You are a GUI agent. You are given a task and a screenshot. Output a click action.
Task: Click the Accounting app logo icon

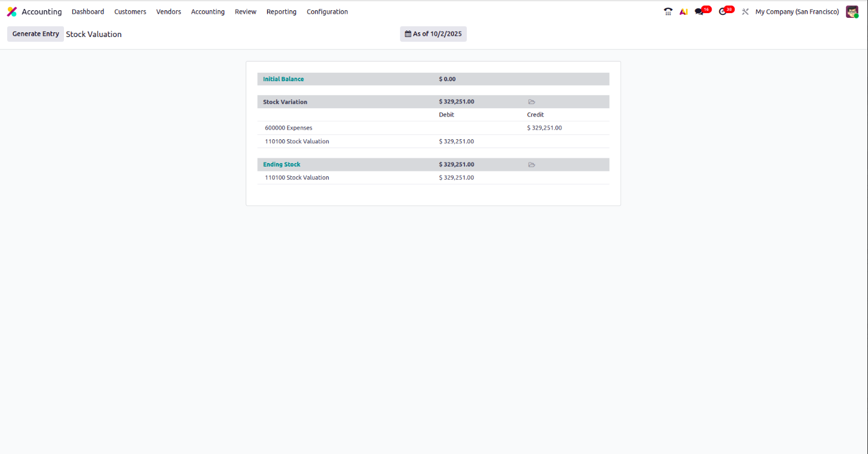12,12
